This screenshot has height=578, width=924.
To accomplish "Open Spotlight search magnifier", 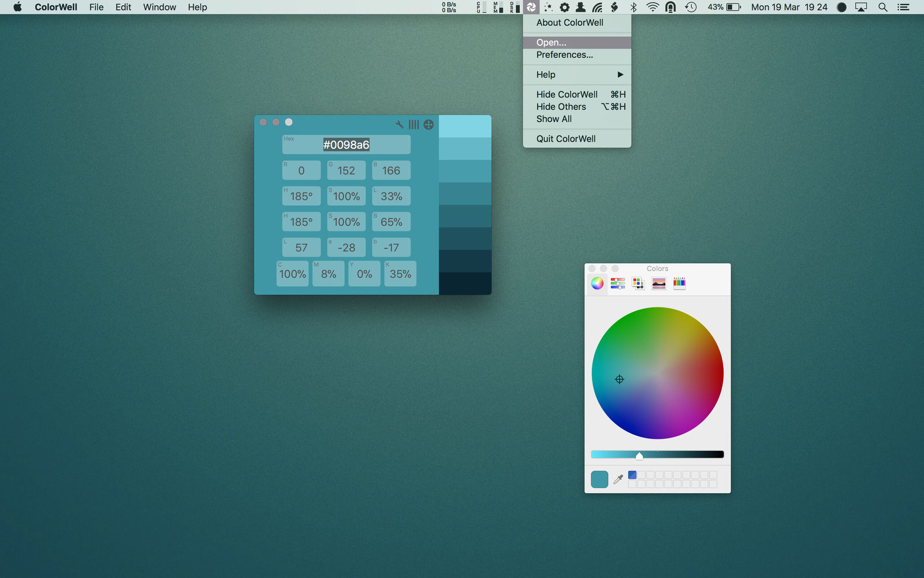I will (x=882, y=7).
